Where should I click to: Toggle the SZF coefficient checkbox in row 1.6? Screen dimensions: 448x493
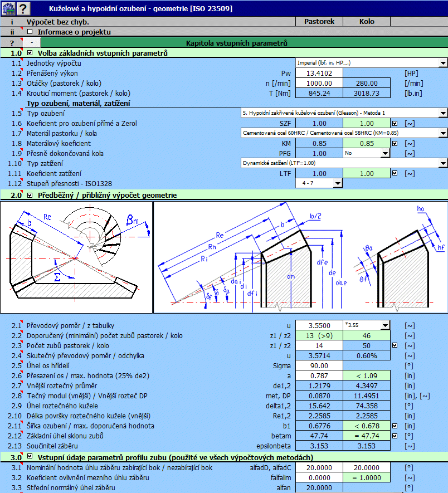click(x=395, y=123)
